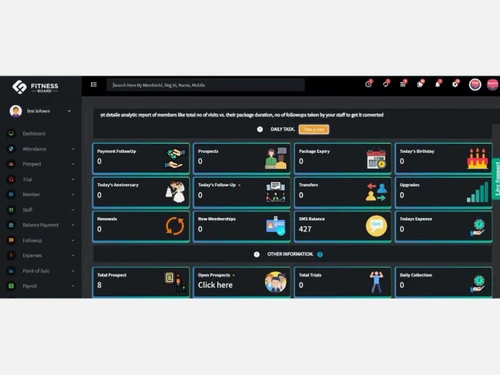Click the Point of Sale sidebar icon
The height and width of the screenshot is (375, 500).
click(11, 271)
